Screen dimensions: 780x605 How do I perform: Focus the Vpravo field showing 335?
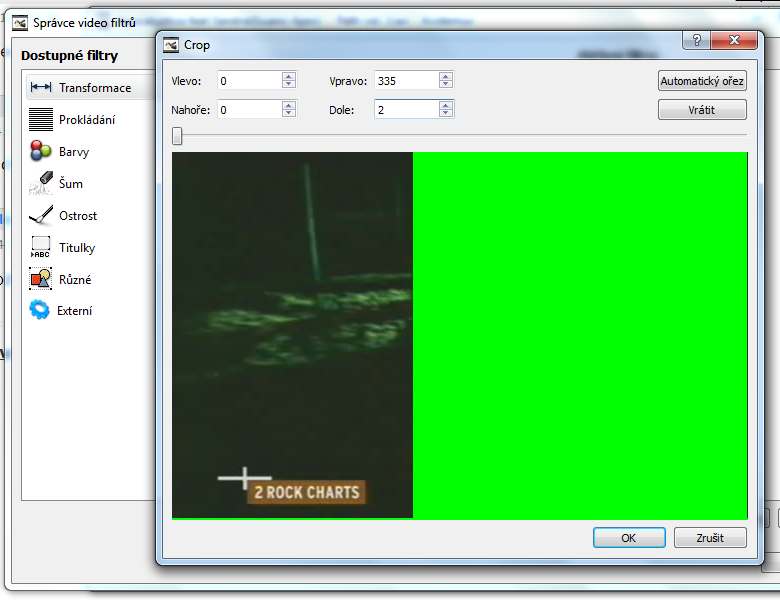pos(406,81)
